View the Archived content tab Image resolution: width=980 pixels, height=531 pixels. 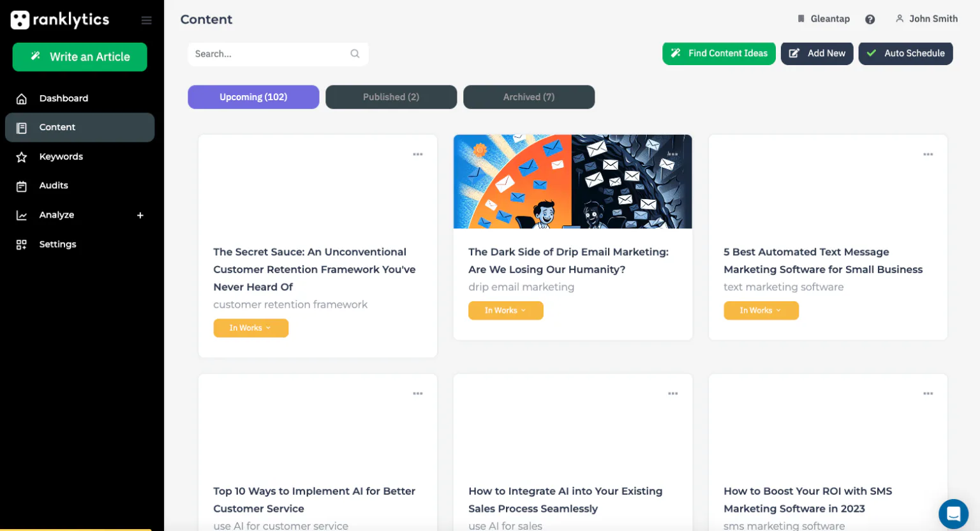click(x=528, y=97)
